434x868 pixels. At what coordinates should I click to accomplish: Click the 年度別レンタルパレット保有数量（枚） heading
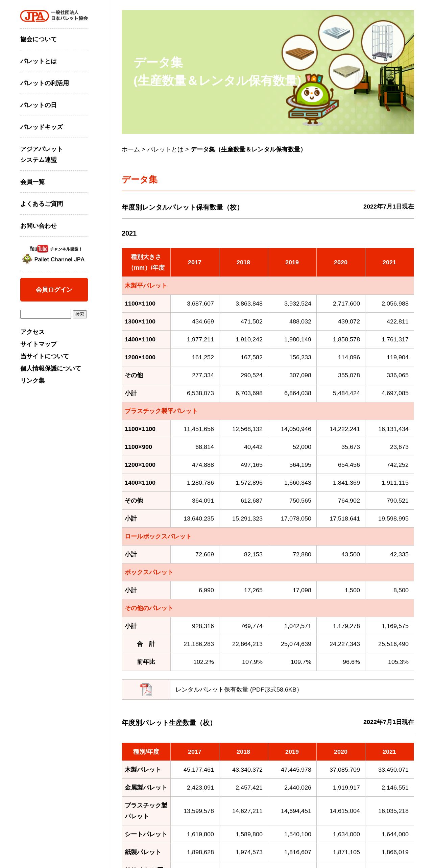182,207
